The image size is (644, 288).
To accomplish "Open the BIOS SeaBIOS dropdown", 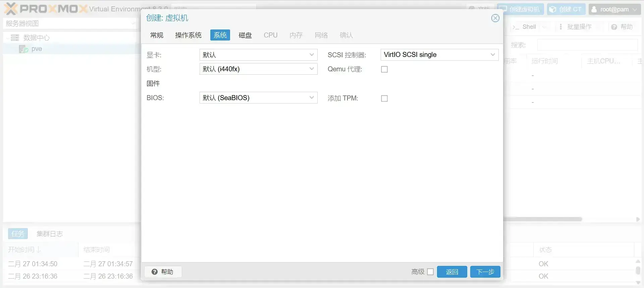I will pyautogui.click(x=311, y=98).
